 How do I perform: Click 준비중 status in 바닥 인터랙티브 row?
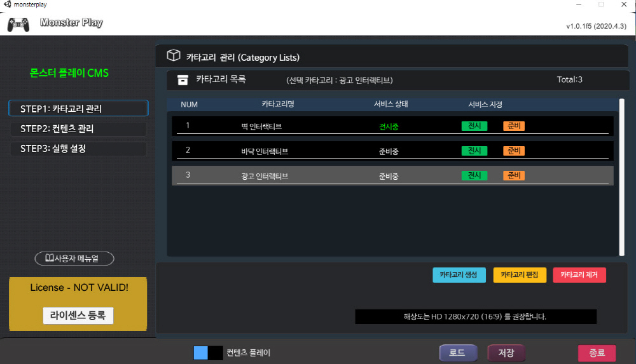point(389,151)
